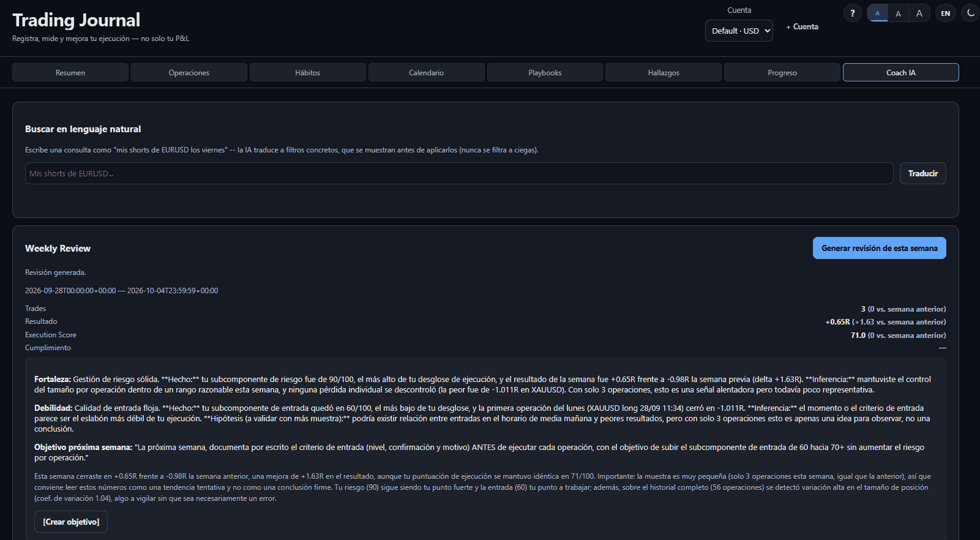Screen dimensions: 980x540
Task: Toggle dark mode with the moon icon
Action: pyautogui.click(x=970, y=13)
